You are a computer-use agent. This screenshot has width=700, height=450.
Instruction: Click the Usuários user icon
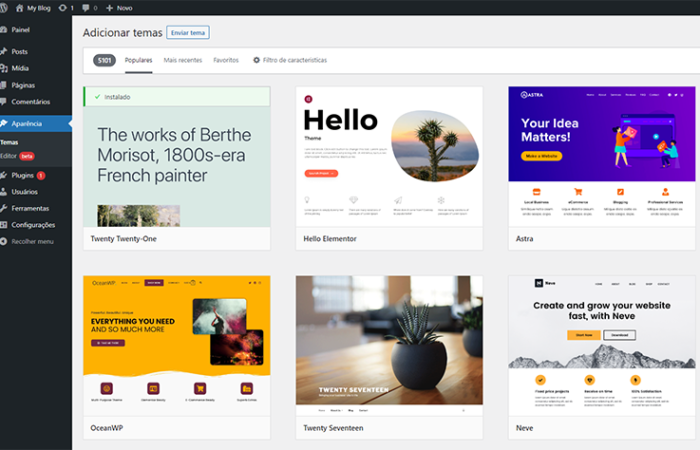pos(4,192)
